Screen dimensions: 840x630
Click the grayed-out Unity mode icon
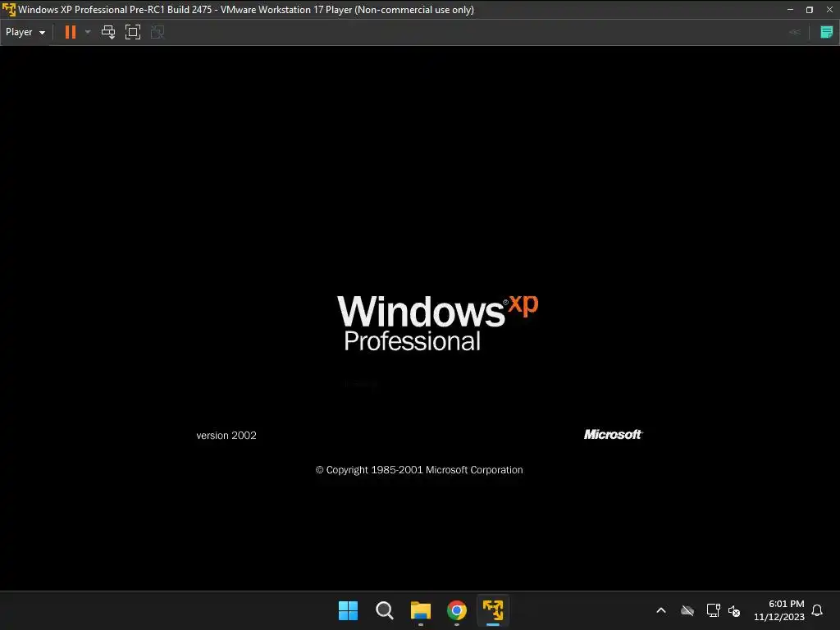pyautogui.click(x=157, y=32)
